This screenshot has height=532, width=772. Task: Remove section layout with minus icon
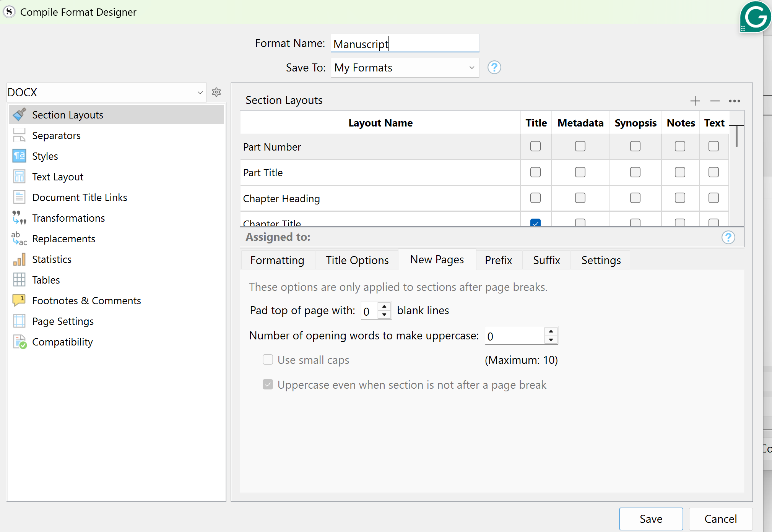pos(715,101)
